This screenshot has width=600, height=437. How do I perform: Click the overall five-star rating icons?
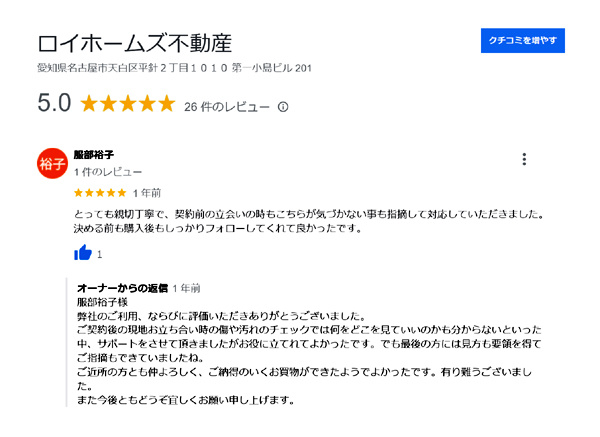coord(127,104)
